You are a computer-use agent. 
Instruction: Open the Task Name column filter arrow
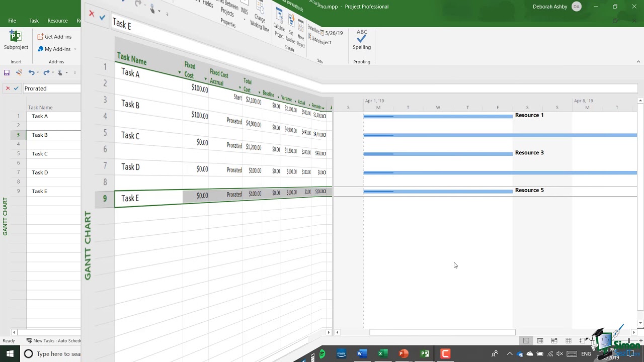pos(179,73)
